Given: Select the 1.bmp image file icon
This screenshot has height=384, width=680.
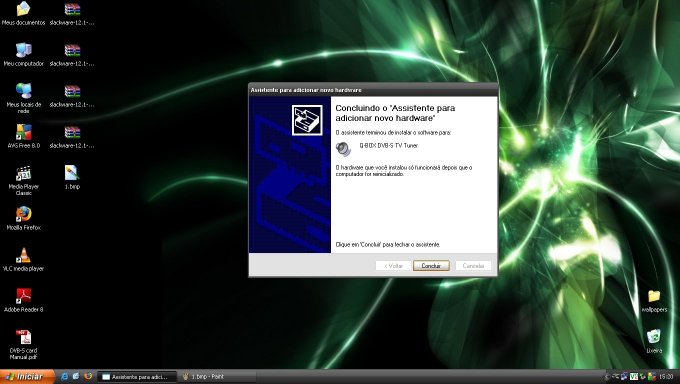Looking at the screenshot, I should click(x=72, y=177).
